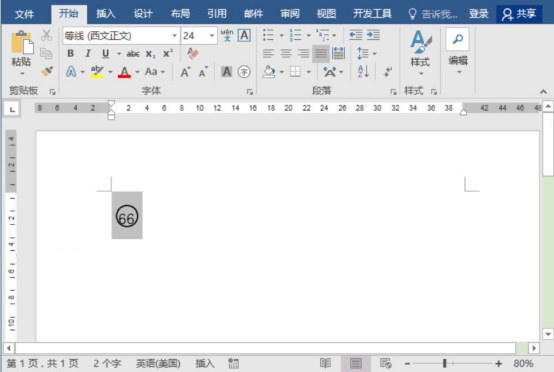The width and height of the screenshot is (554, 372).
Task: Align text left
Action: (268, 54)
